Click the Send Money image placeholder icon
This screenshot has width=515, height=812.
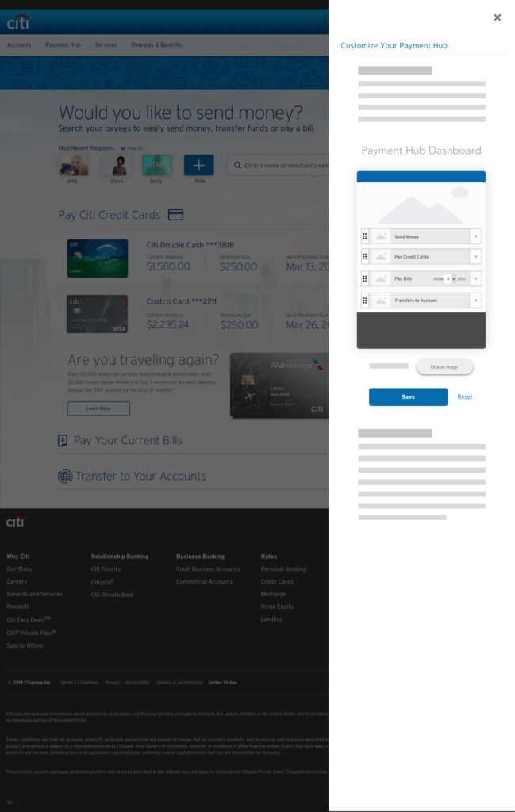point(381,236)
